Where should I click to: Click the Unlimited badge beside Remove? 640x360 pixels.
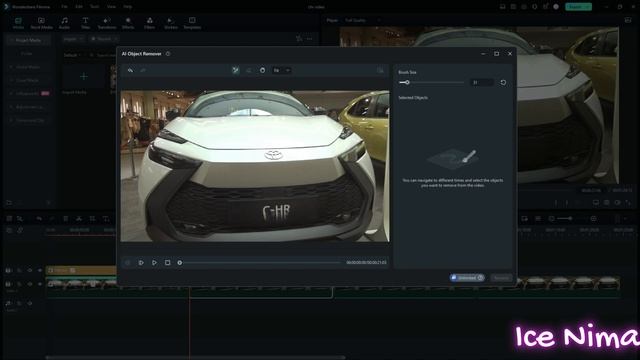pos(467,278)
